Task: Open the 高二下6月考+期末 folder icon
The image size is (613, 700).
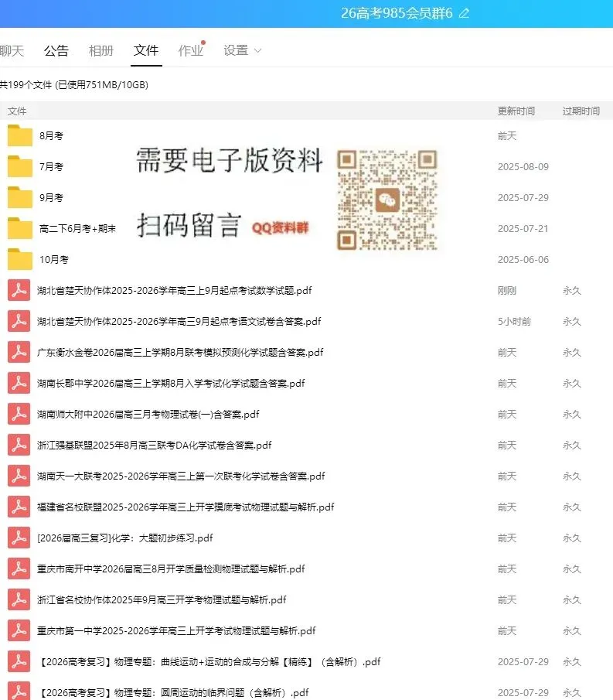Action: (20, 229)
